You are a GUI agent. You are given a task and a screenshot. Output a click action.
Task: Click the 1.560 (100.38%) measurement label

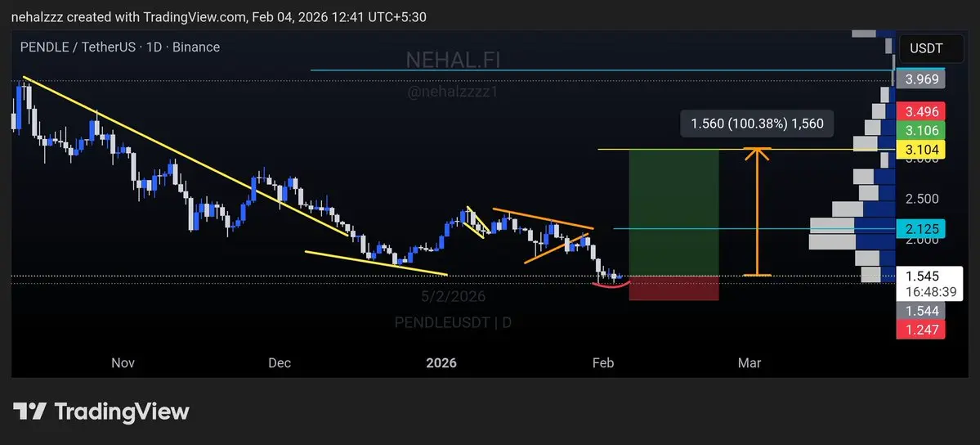(x=757, y=124)
